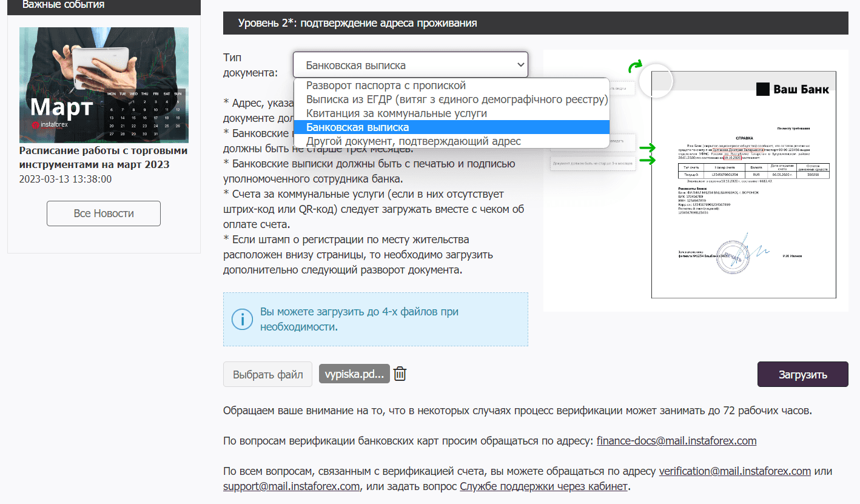Viewport: 860px width, 504px height.
Task: Delete the uploaded vypiska file with trash icon
Action: tap(400, 374)
